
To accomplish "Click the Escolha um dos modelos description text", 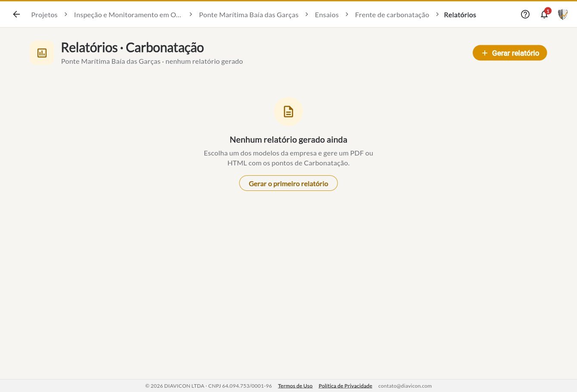I will point(288,158).
